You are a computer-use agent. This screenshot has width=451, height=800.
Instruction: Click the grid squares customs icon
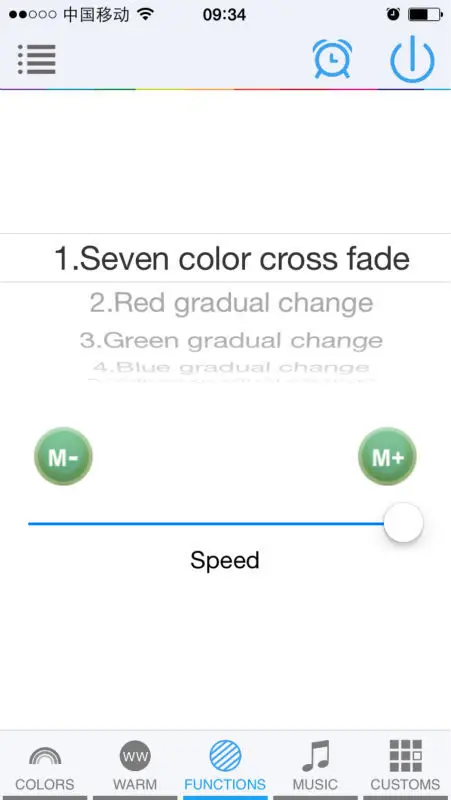coord(406,756)
